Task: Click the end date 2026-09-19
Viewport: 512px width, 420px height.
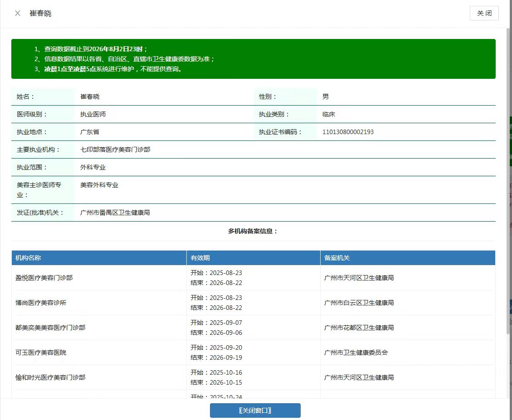Action: tap(226, 357)
